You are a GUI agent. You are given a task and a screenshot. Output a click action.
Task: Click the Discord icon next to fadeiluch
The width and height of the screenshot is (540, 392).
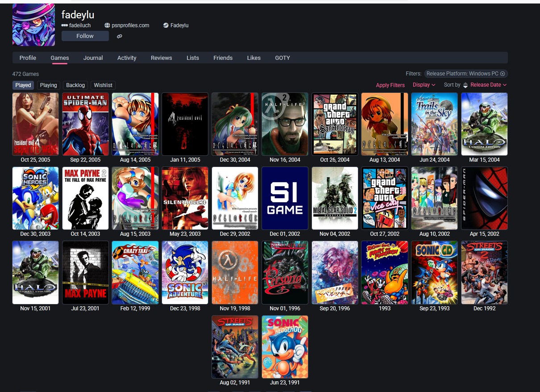pos(65,25)
